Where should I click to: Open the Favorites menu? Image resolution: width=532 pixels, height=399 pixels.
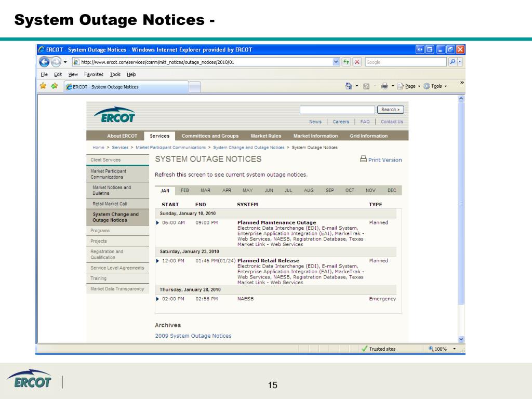pyautogui.click(x=94, y=74)
